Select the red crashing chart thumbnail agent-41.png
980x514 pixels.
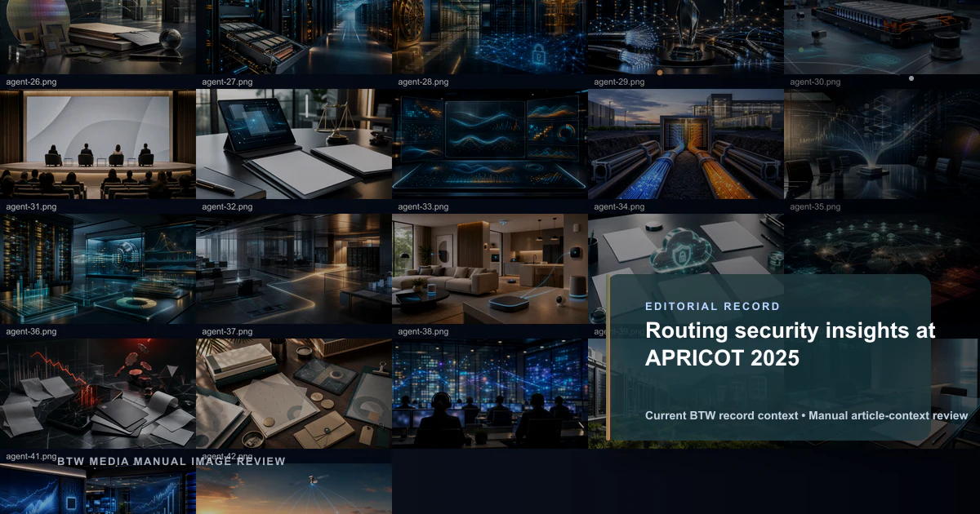point(98,394)
